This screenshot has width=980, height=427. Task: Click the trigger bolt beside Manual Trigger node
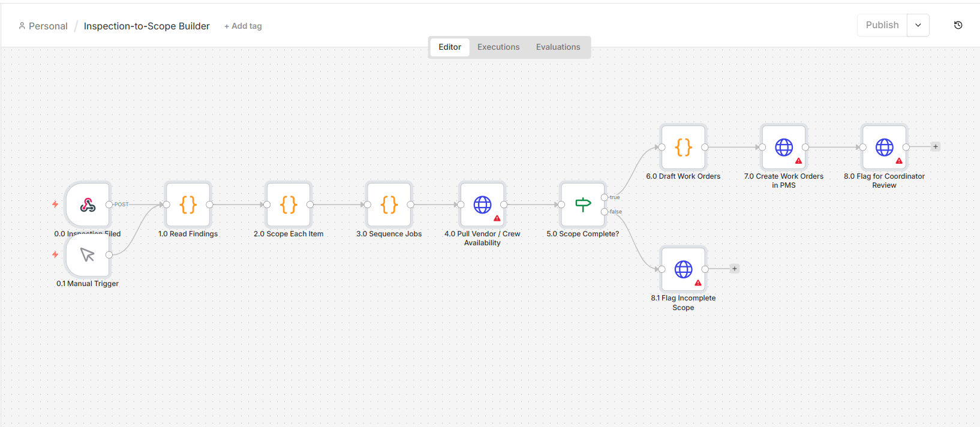point(55,255)
